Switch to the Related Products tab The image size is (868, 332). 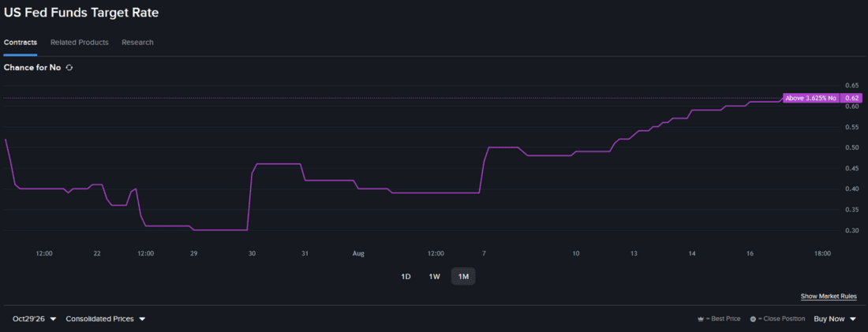[79, 42]
